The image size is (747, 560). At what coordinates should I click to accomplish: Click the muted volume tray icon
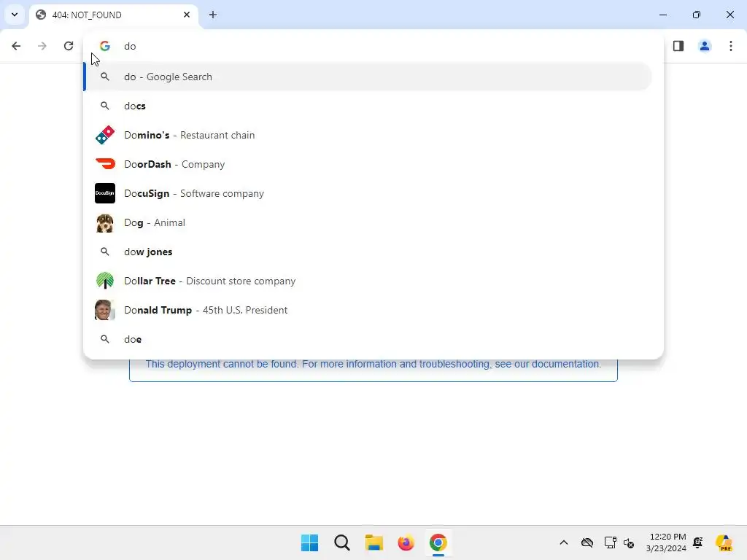pos(629,542)
